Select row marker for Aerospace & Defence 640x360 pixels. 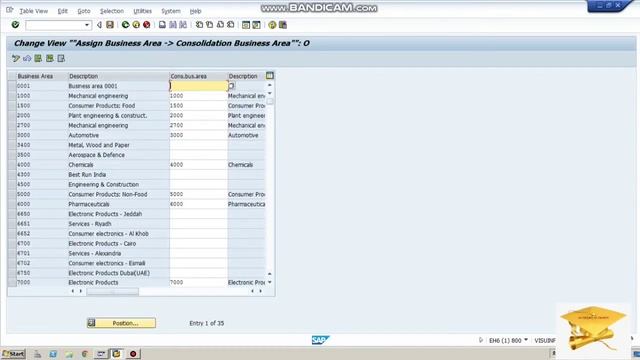[12, 155]
